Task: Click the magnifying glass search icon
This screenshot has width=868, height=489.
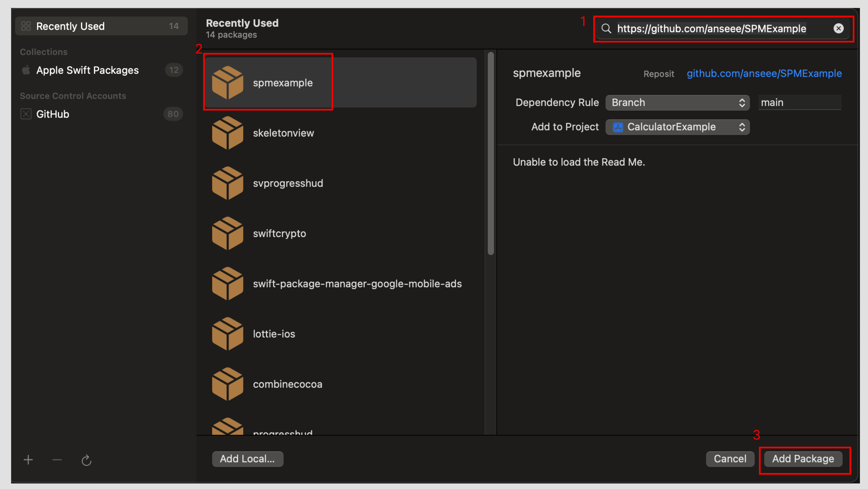Action: (606, 28)
